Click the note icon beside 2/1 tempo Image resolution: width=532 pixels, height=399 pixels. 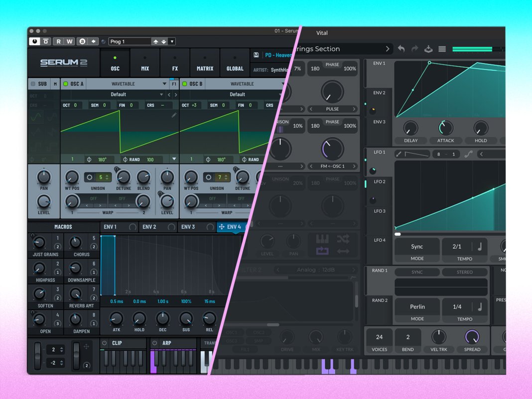click(x=480, y=247)
